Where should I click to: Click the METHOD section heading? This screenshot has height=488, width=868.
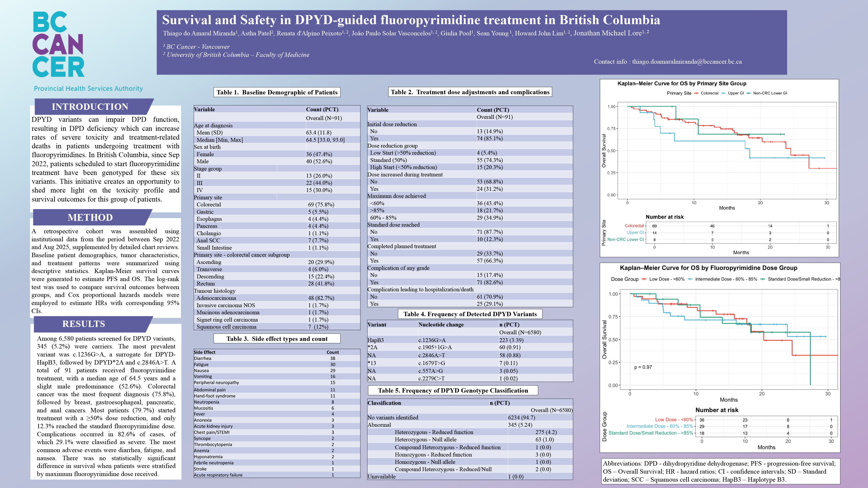[90, 218]
